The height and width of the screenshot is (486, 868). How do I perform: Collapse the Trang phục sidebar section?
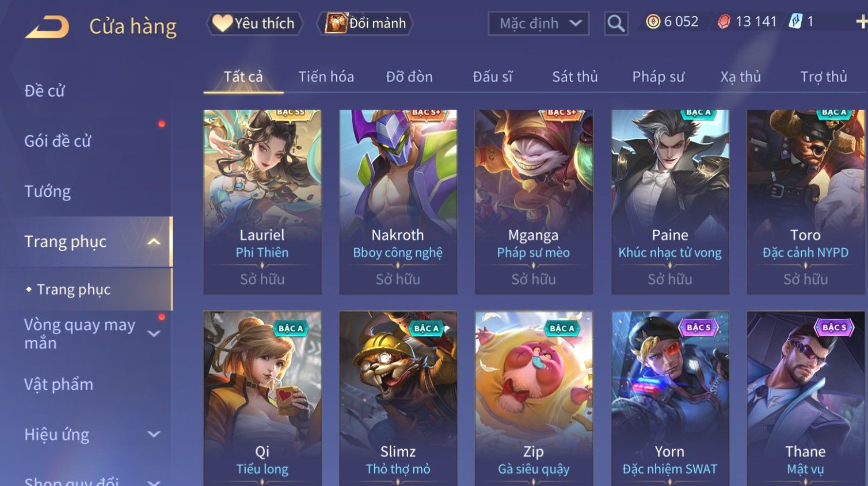[154, 241]
